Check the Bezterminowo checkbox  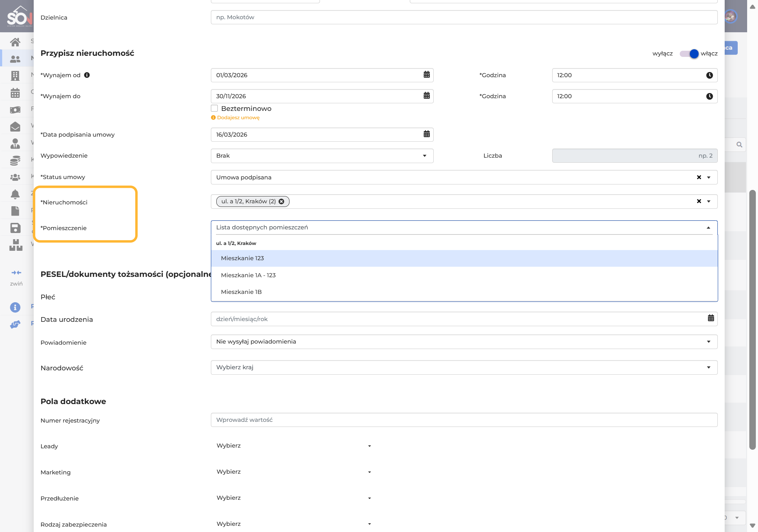215,108
